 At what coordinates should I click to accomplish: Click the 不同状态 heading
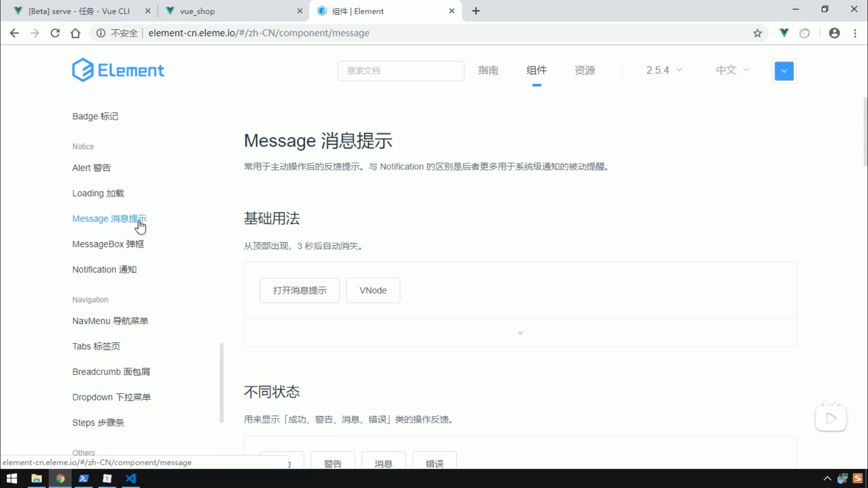tap(272, 392)
